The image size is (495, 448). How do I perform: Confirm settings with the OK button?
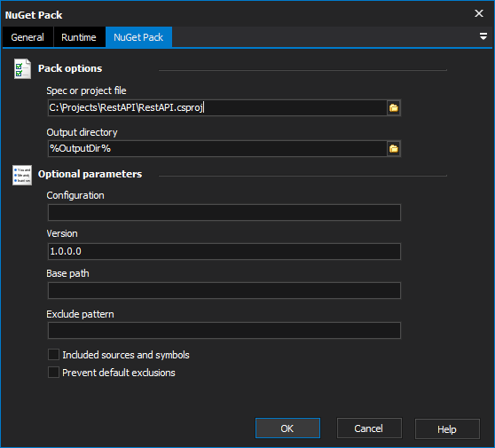[287, 428]
